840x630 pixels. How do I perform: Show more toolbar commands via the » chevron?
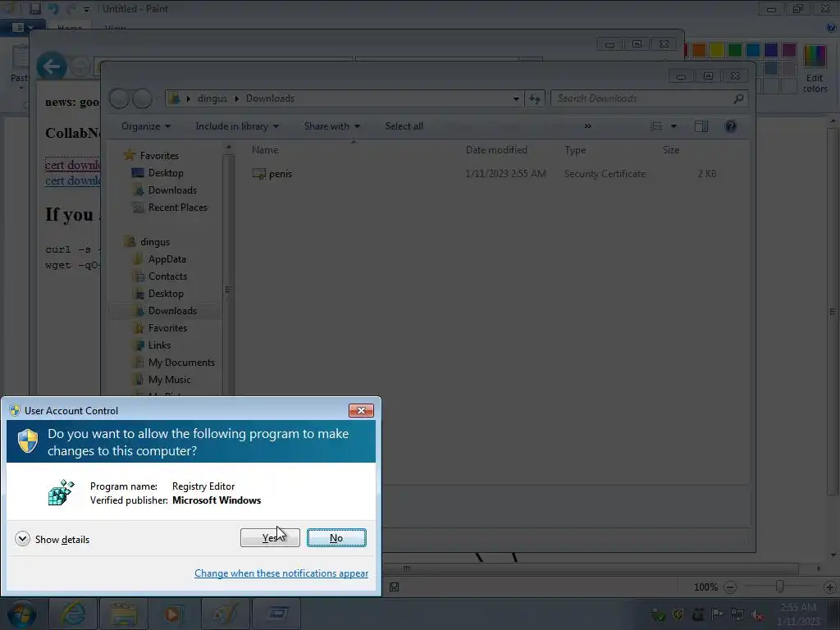point(587,126)
